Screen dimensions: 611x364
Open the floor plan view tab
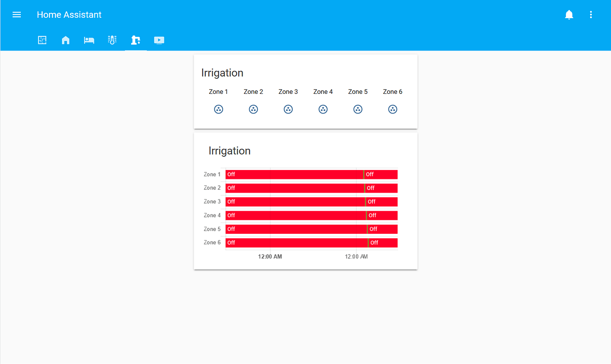click(x=42, y=40)
